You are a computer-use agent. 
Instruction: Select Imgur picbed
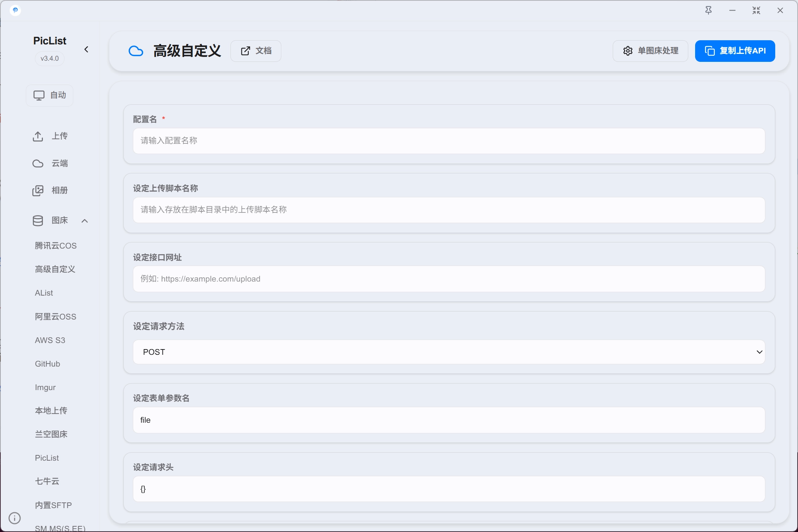[x=45, y=387]
